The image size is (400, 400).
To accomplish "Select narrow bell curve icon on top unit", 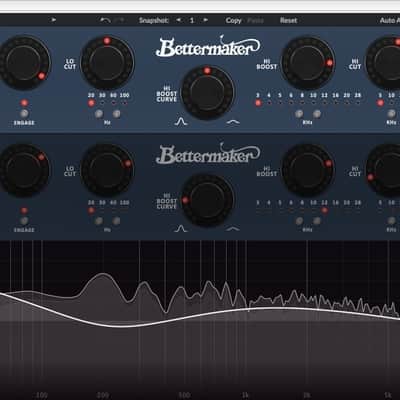I will 181,122.
